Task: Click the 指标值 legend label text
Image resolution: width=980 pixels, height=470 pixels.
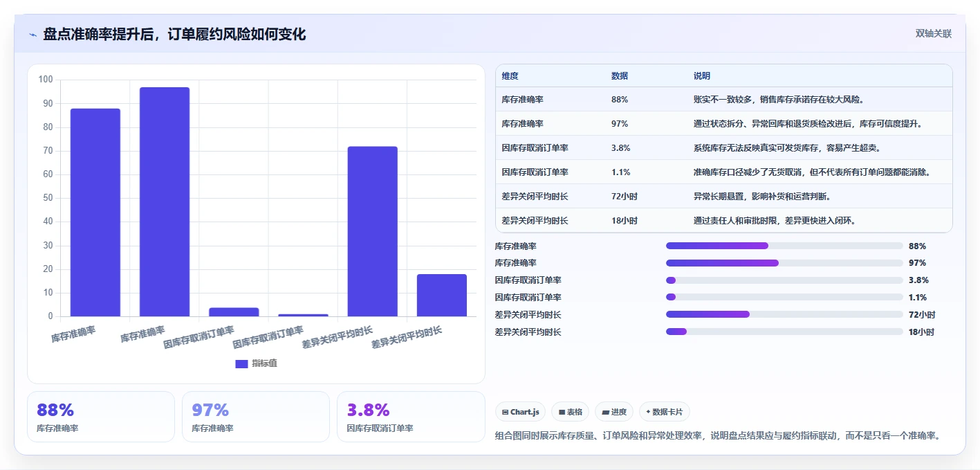Action: 264,363
